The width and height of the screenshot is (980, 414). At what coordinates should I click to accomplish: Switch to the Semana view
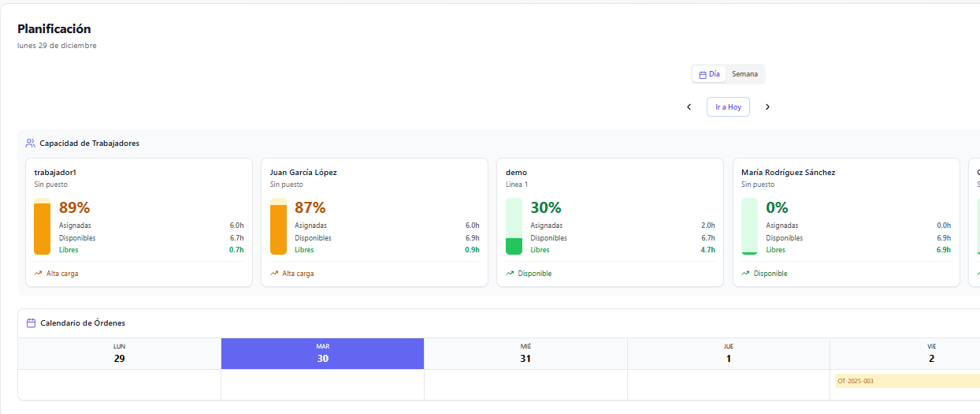tap(744, 74)
